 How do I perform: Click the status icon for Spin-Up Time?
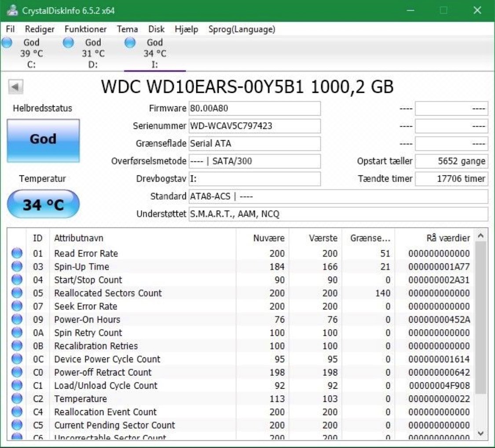pyautogui.click(x=17, y=266)
